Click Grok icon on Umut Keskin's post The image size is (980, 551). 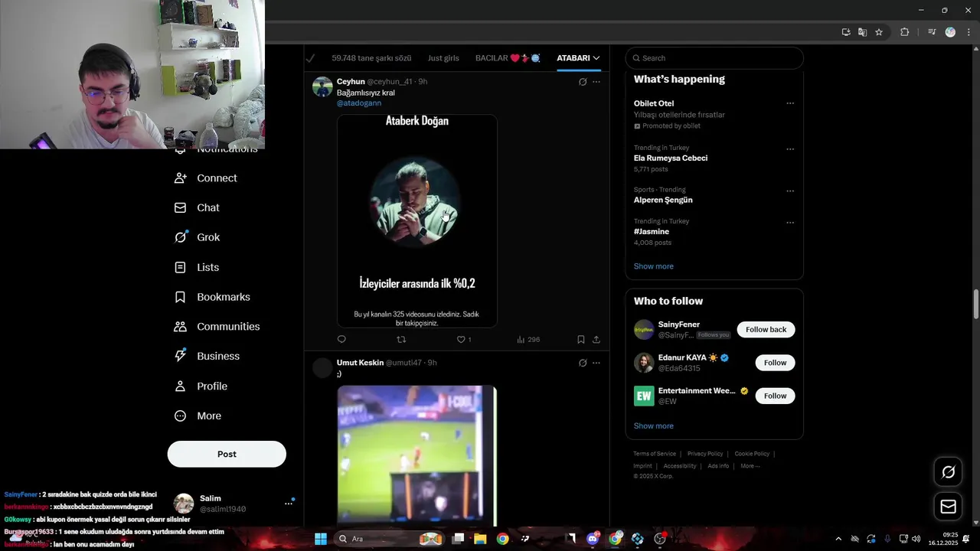click(583, 363)
